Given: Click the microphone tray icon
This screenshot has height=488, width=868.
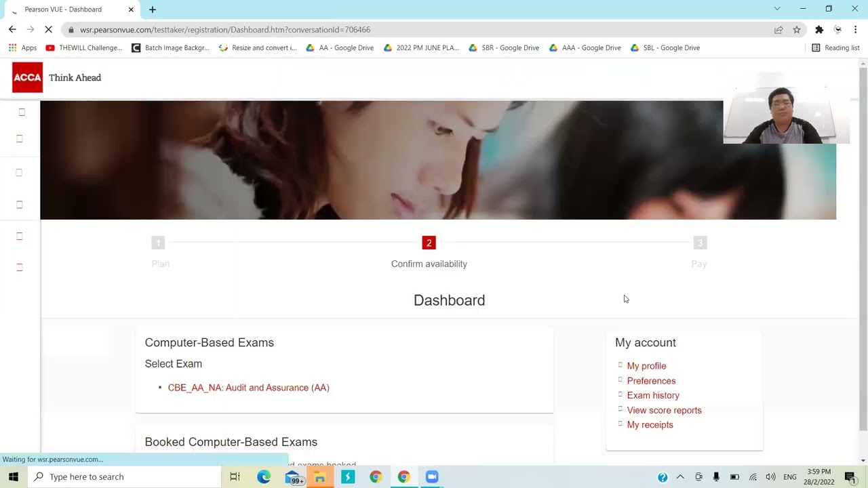Looking at the screenshot, I should click(x=716, y=477).
